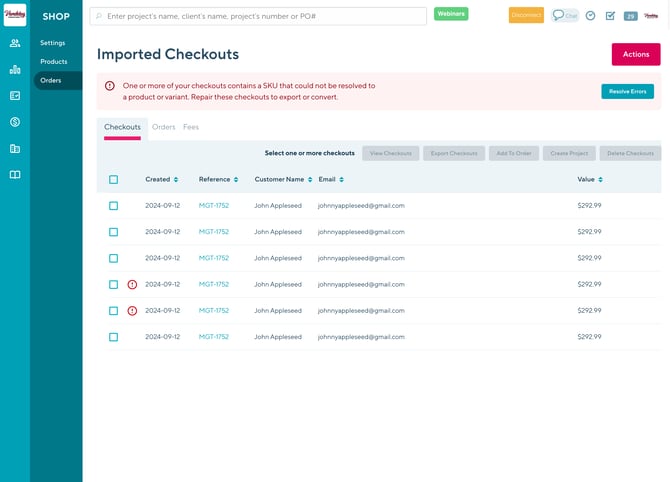Open the people/contacts icon in sidebar
The height and width of the screenshot is (482, 670).
[15, 44]
